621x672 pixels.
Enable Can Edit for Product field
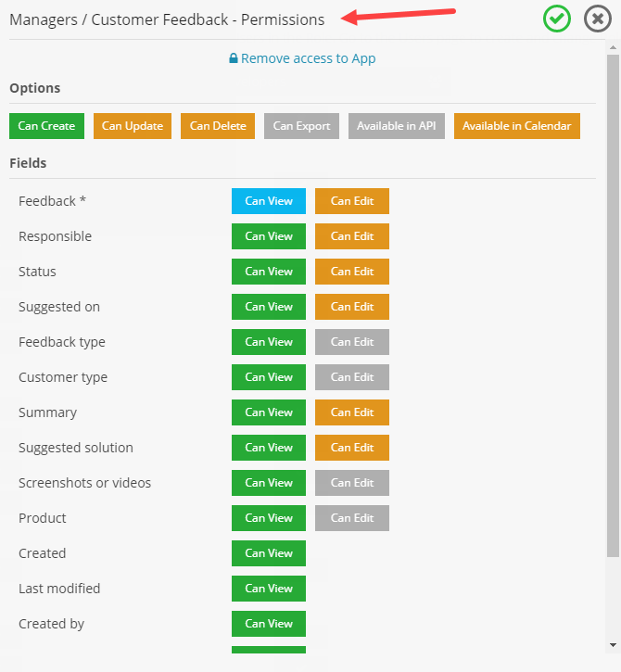[x=352, y=518]
